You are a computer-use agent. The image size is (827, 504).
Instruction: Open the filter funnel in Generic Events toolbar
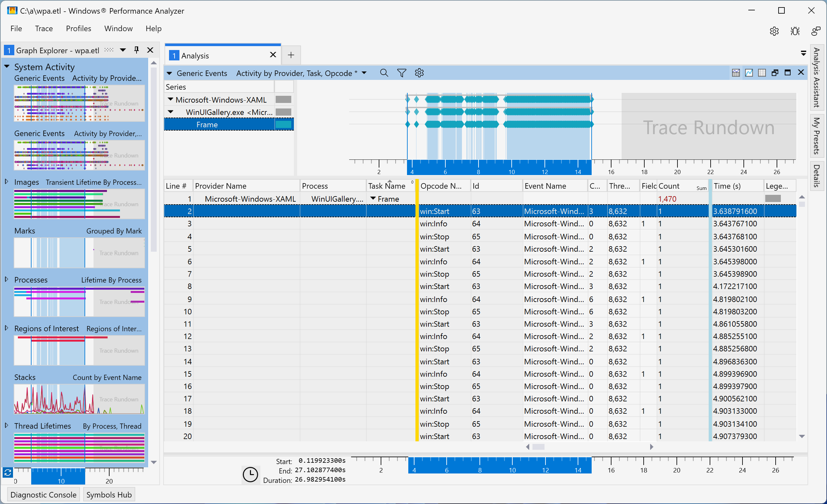[x=401, y=72]
